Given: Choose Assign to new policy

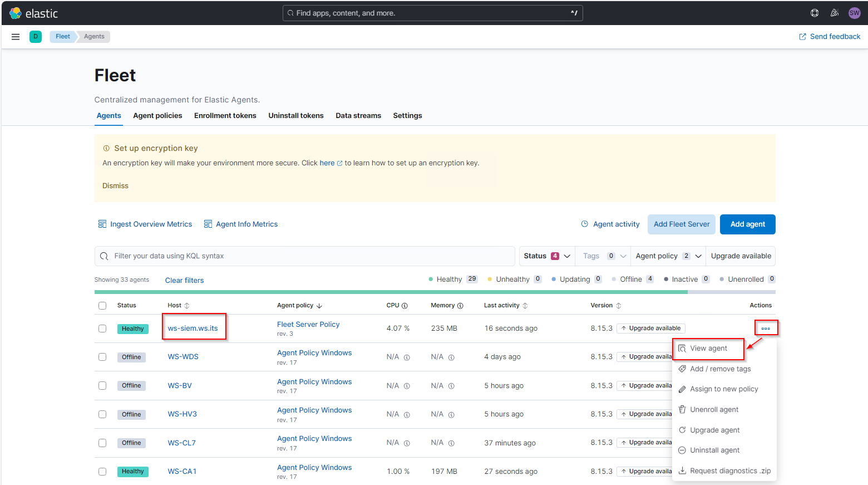Looking at the screenshot, I should pyautogui.click(x=724, y=389).
